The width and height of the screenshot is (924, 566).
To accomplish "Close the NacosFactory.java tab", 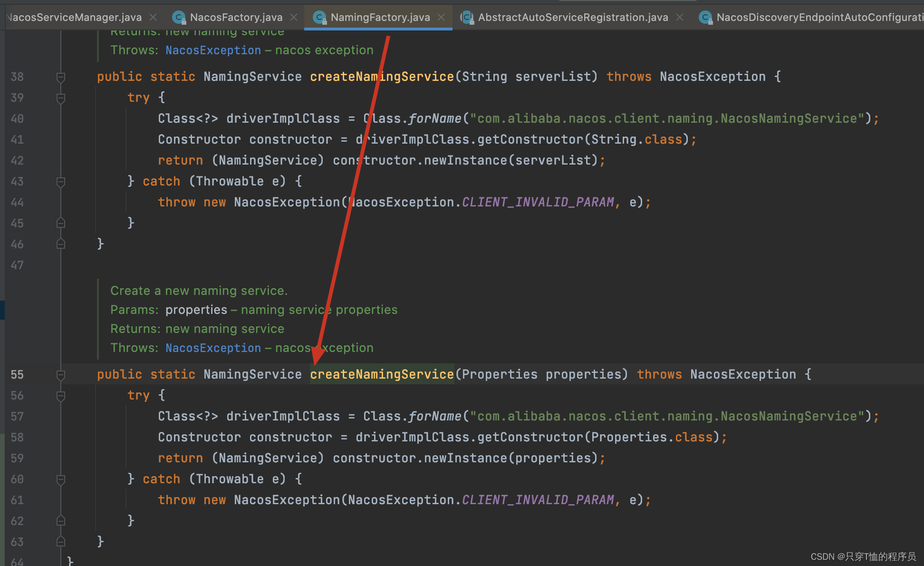I will tap(294, 17).
